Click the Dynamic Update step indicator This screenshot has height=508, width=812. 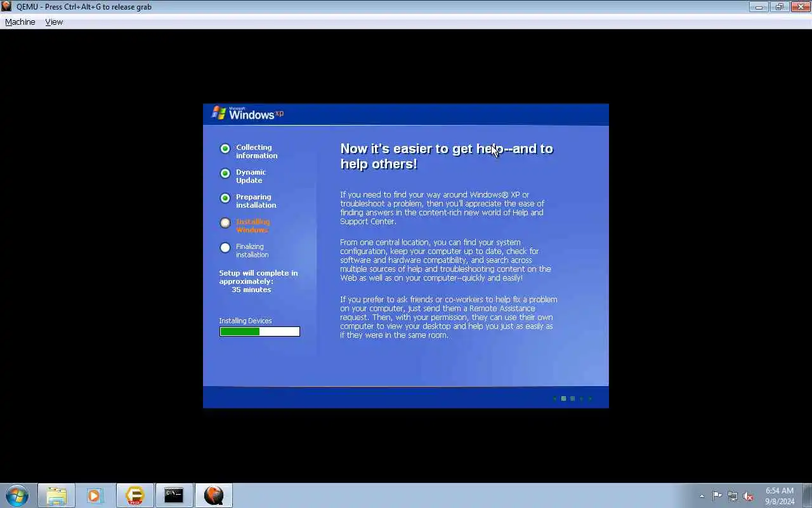coord(225,173)
